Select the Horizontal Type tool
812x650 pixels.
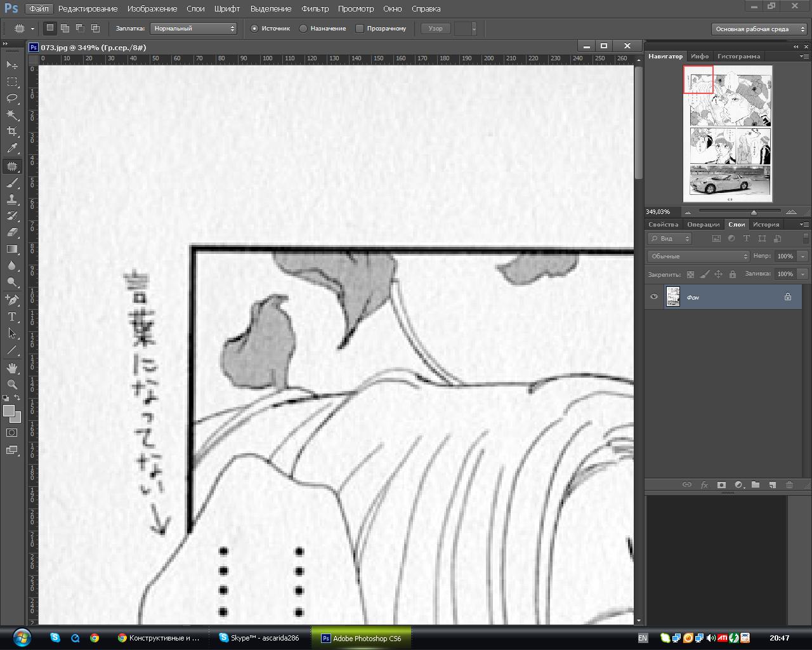click(x=12, y=316)
